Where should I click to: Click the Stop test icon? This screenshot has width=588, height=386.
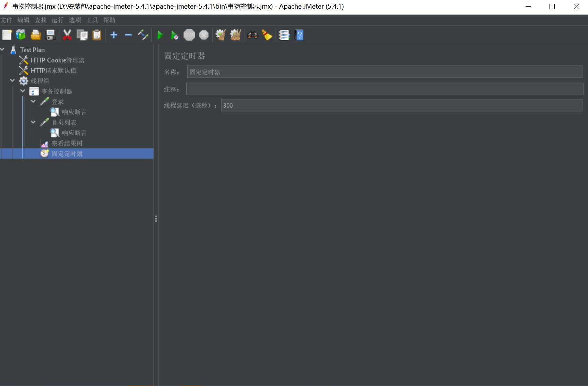189,35
